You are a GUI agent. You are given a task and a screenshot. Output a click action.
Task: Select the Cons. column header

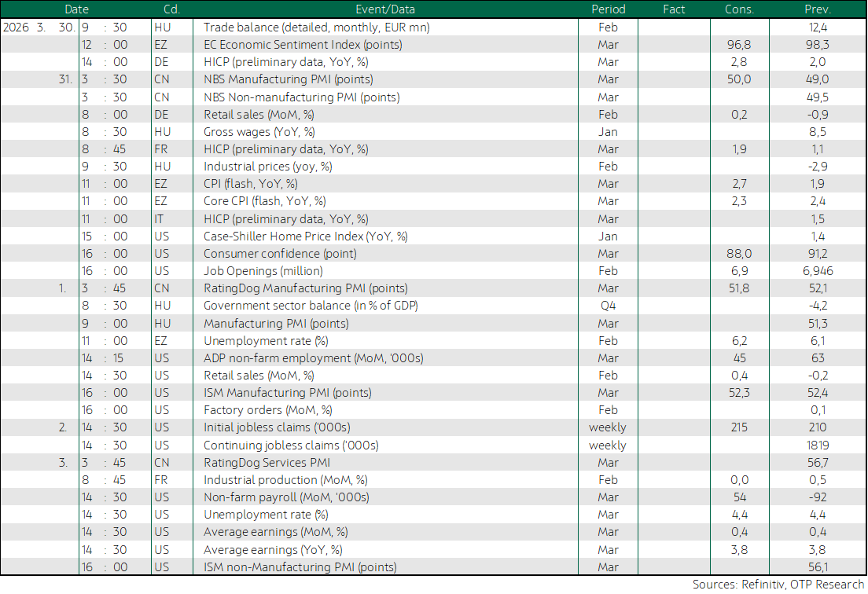pyautogui.click(x=739, y=9)
